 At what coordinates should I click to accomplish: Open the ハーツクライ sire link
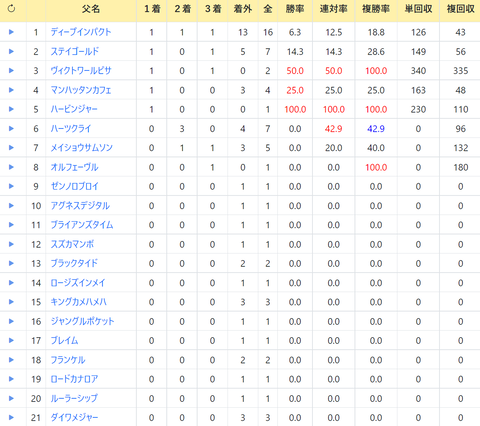(71, 128)
